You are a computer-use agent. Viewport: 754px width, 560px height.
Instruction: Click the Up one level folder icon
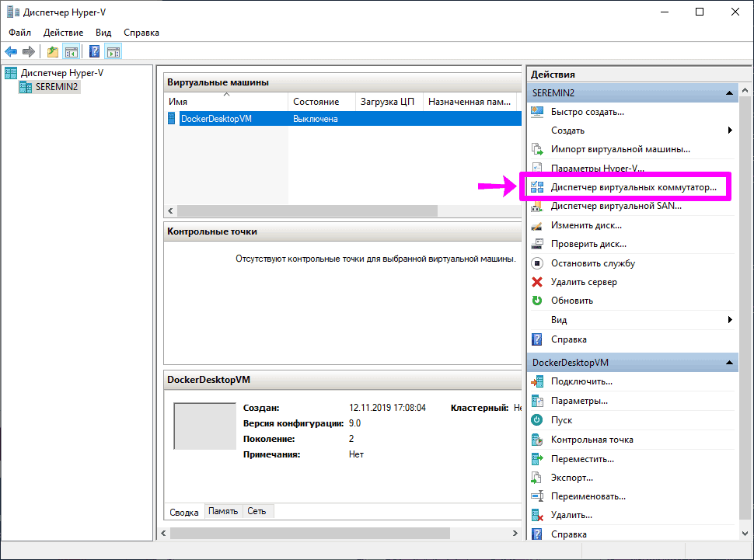(x=52, y=51)
